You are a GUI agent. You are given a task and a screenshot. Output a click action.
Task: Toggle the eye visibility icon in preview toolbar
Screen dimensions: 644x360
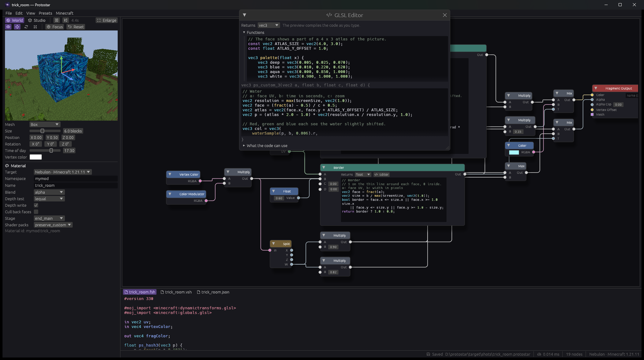[8, 27]
